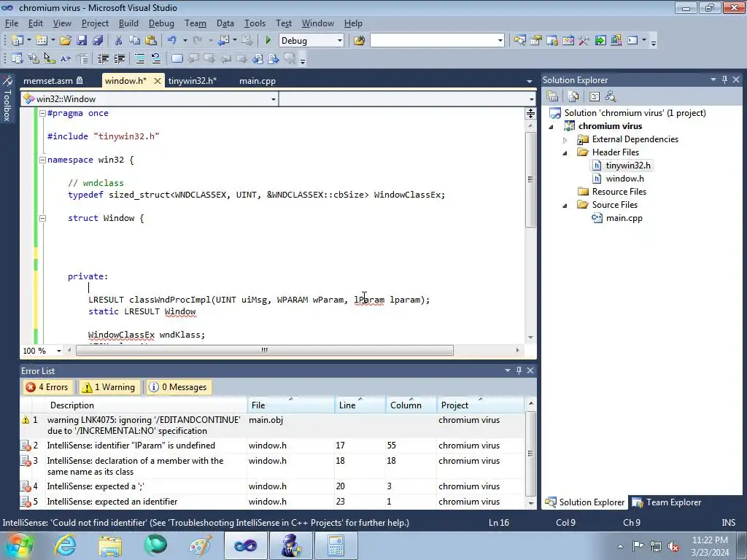Click the Extension Manager tools icon
This screenshot has width=747, height=560.
(584, 41)
